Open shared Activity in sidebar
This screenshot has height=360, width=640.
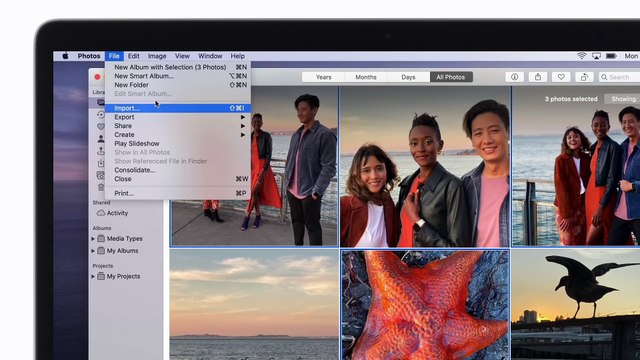[112, 213]
